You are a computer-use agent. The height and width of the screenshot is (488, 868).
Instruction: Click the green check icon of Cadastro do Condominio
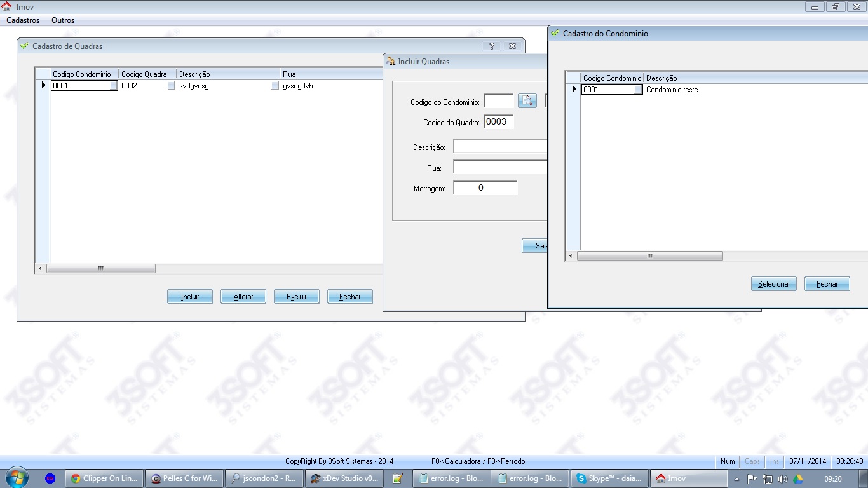tap(555, 33)
